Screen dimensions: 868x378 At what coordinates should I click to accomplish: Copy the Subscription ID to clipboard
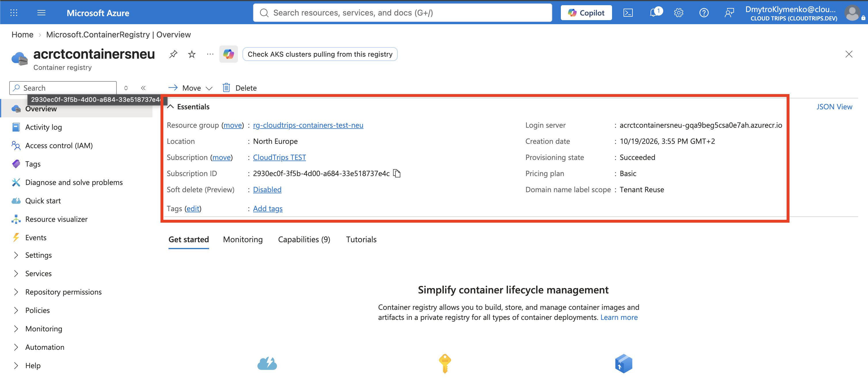[x=397, y=173]
